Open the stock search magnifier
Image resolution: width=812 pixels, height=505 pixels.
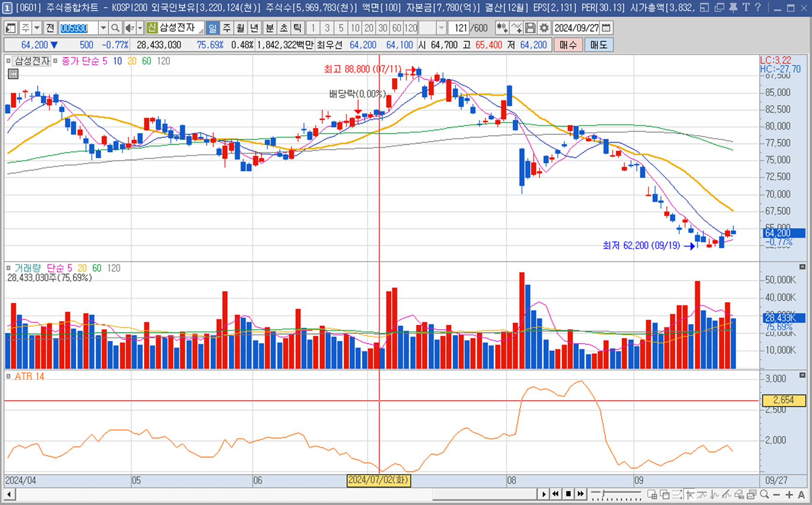click(115, 28)
